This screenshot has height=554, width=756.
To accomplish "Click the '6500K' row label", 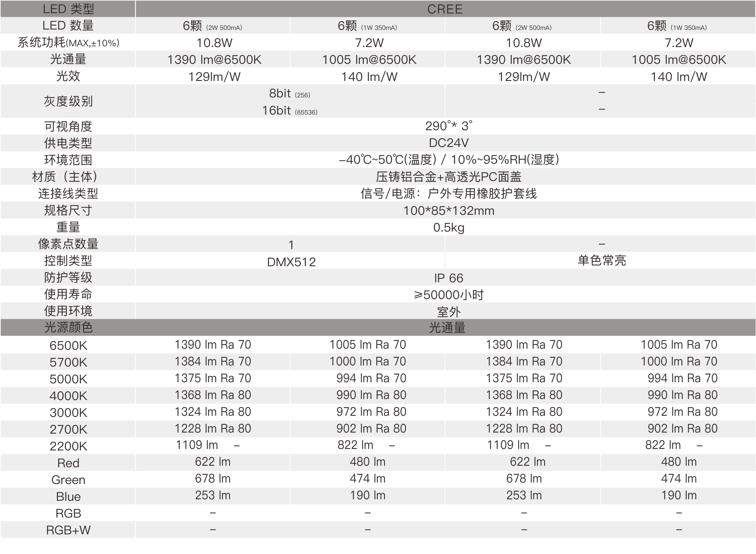I will tap(68, 345).
